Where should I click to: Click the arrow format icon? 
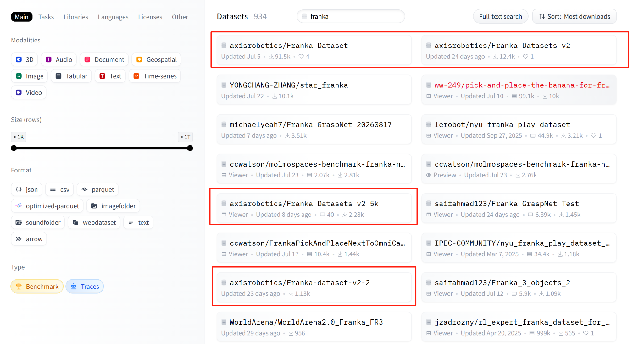click(x=19, y=239)
